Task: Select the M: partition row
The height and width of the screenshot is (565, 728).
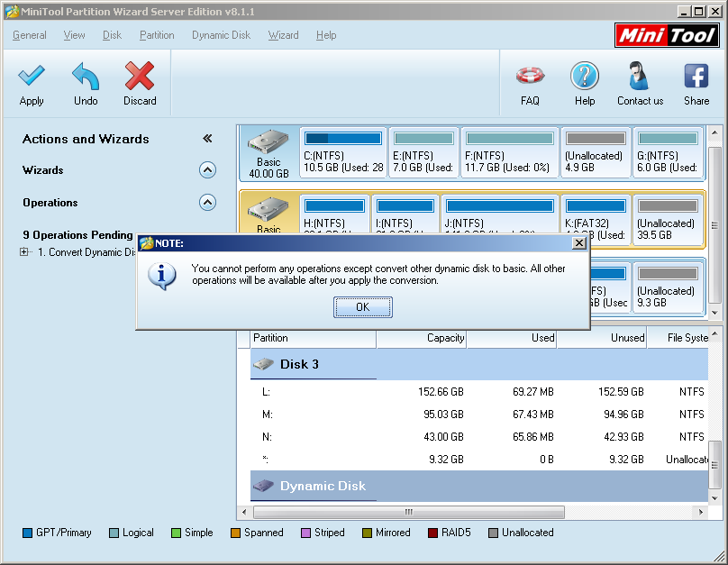Action: [479, 415]
